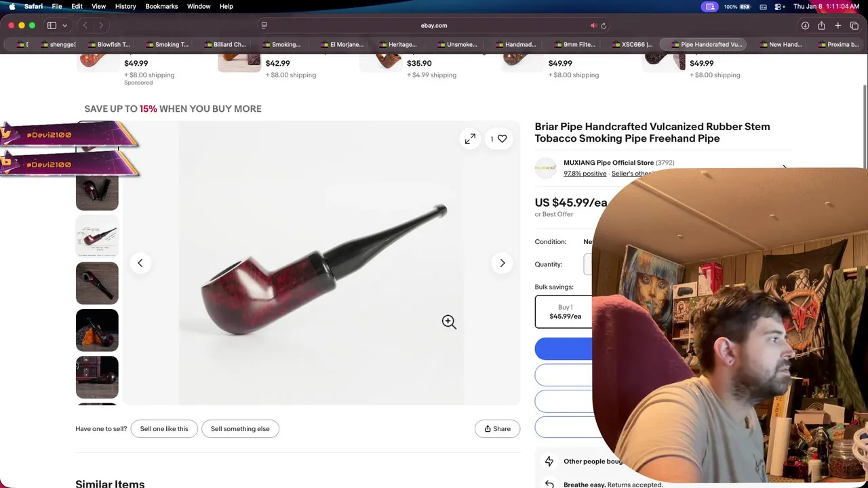
Task: Click the returns arrow Breathe easy icon
Action: pos(549,484)
